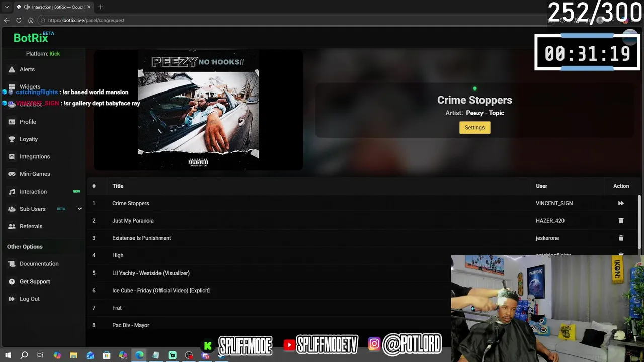Open the Alerts sidebar section

(x=27, y=69)
